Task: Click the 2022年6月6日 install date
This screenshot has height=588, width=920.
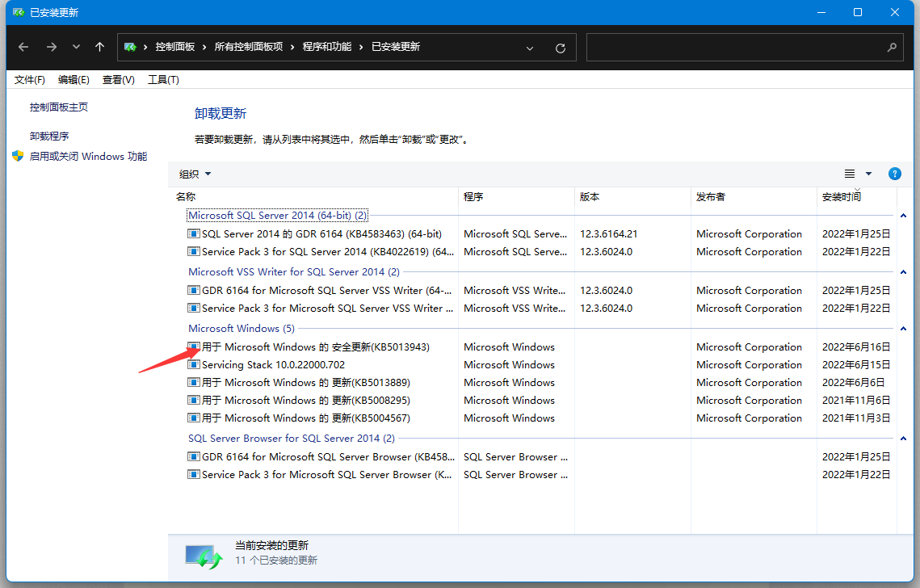Action: point(853,383)
